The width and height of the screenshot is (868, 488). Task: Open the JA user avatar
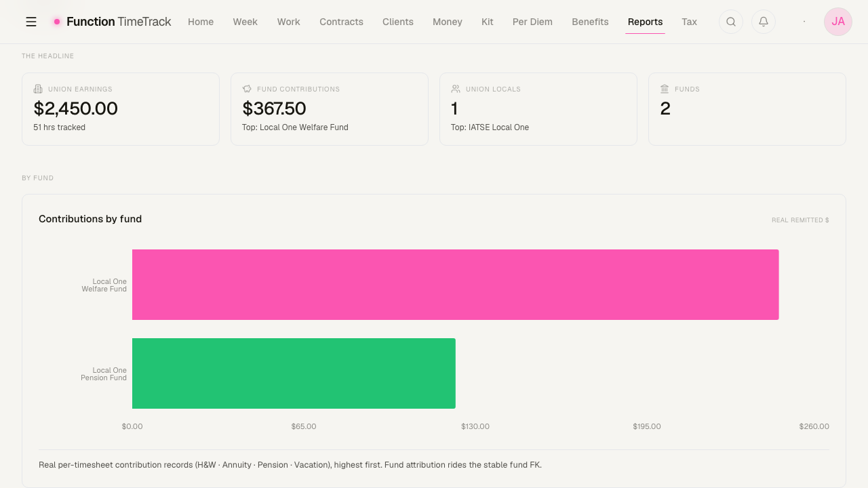(838, 22)
